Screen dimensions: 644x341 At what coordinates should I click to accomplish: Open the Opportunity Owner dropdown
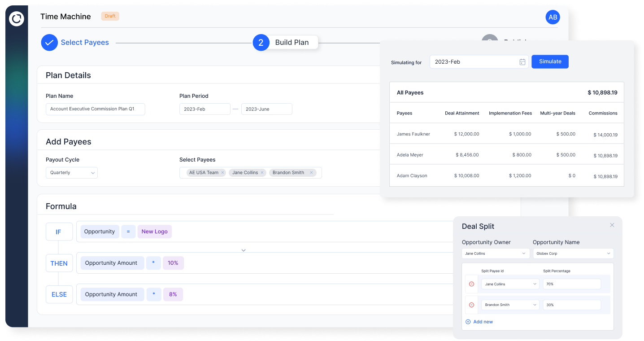495,253
